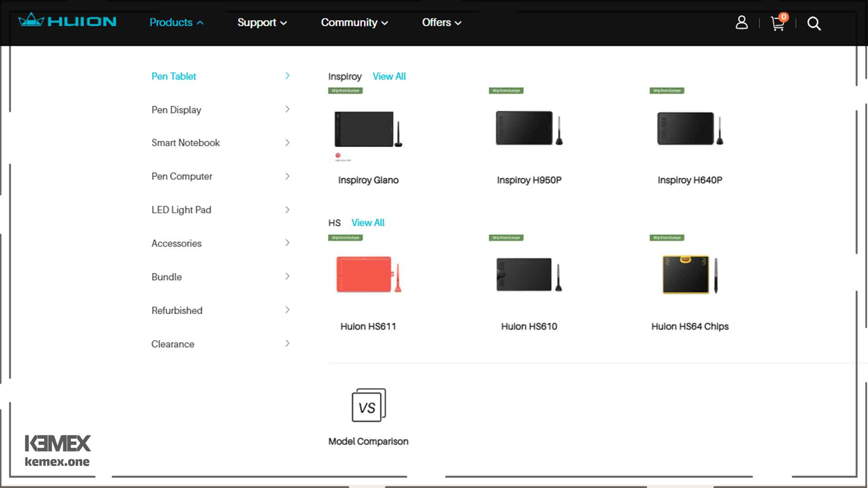The width and height of the screenshot is (868, 488).
Task: Click the Inspiroy Giano product name
Action: [368, 180]
